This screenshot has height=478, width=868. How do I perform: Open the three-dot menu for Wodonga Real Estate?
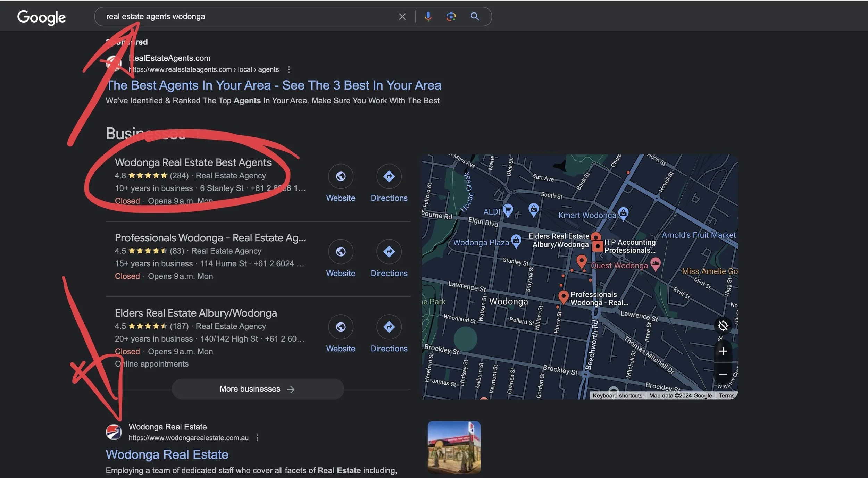pos(257,438)
